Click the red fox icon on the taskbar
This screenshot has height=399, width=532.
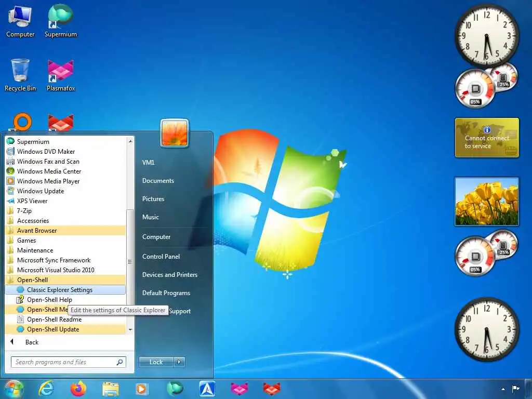point(272,389)
